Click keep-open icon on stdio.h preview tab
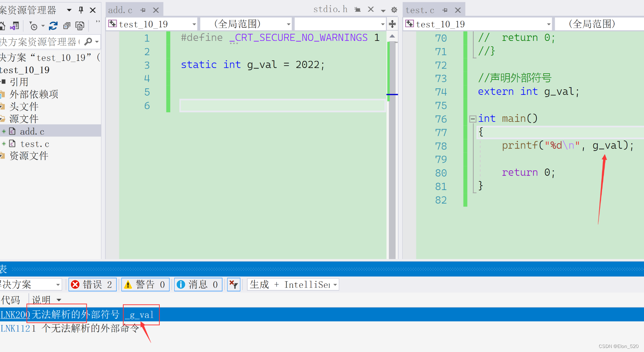The width and height of the screenshot is (644, 352). click(x=358, y=9)
